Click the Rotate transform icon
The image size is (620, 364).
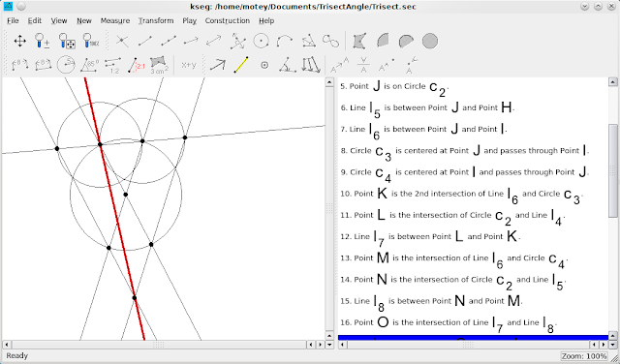pyautogui.click(x=412, y=65)
